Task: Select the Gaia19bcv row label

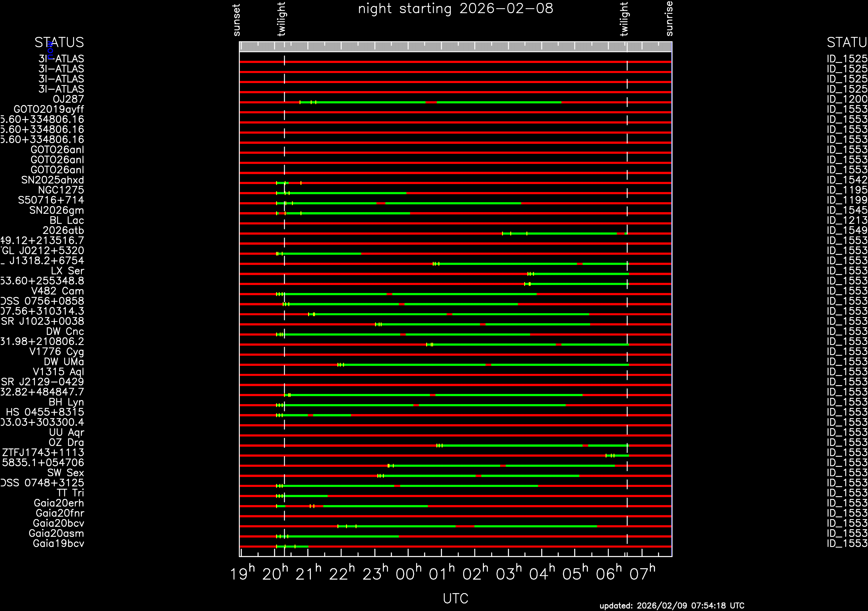Action: (58, 543)
